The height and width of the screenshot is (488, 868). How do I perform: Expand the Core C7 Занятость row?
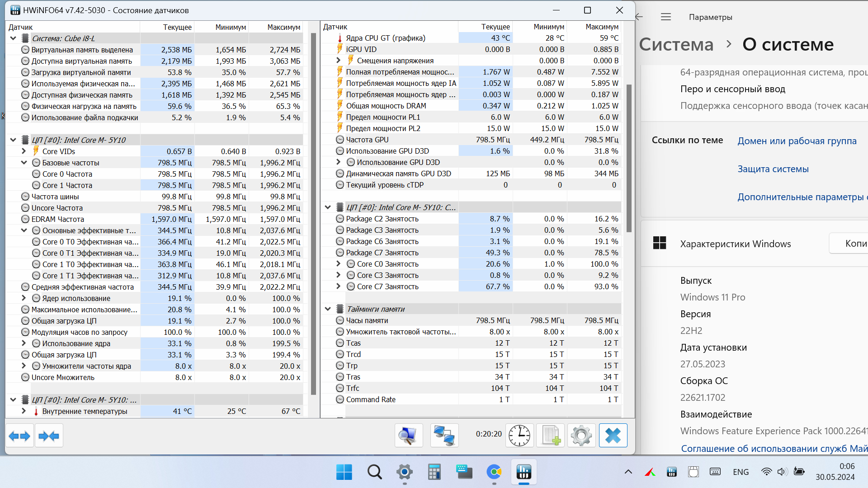click(338, 286)
